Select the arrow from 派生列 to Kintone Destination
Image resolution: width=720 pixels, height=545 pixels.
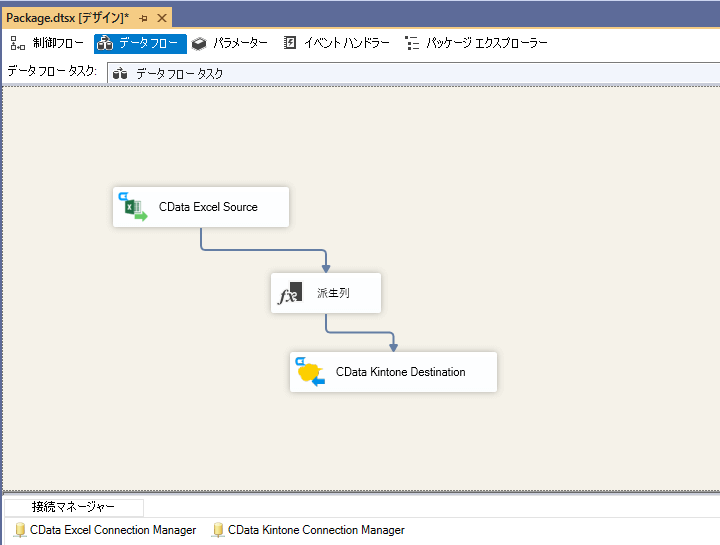pyautogui.click(x=360, y=332)
